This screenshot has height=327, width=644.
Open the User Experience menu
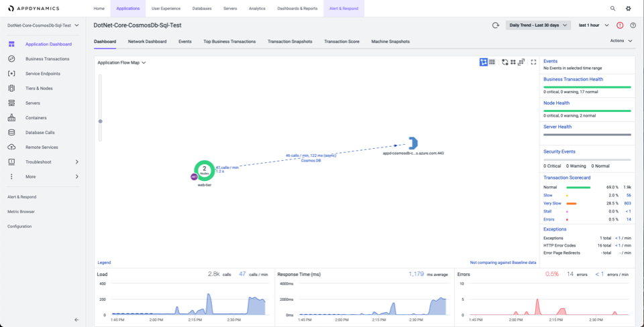tap(166, 8)
